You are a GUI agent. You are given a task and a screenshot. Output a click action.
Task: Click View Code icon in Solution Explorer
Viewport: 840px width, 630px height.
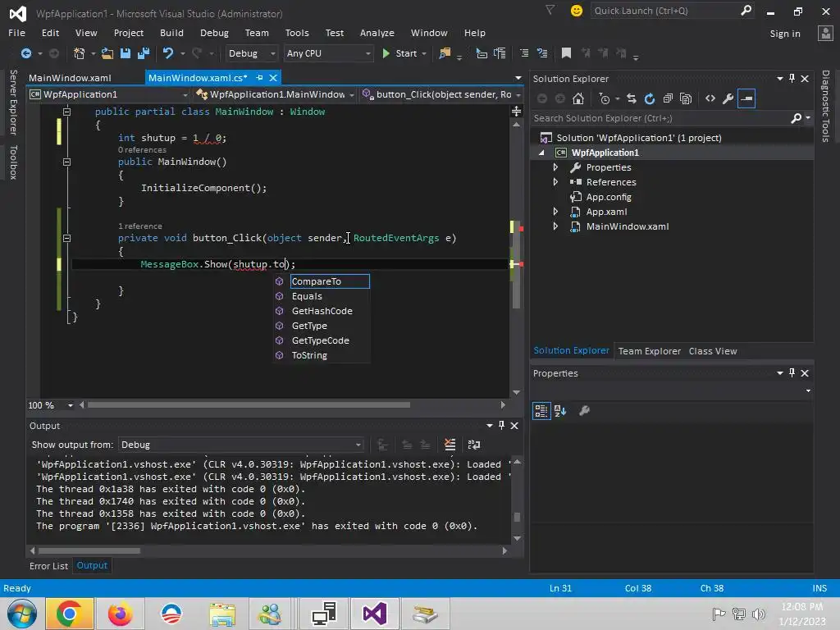coord(710,98)
